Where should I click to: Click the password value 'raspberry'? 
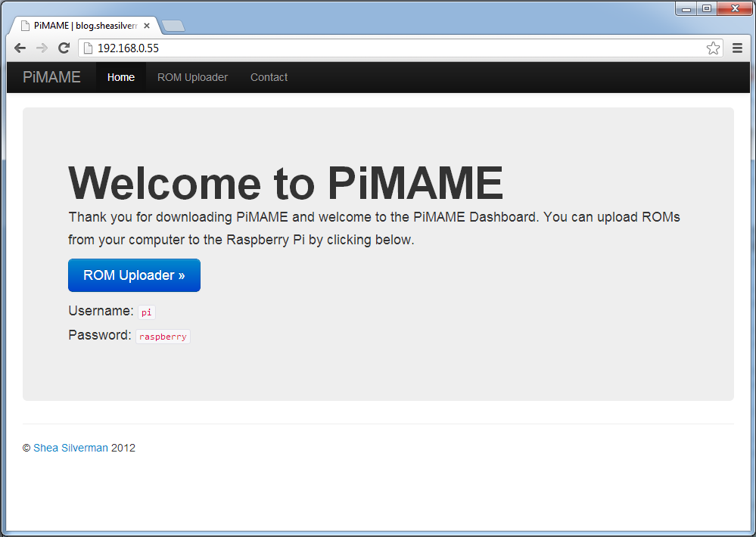[x=163, y=337]
